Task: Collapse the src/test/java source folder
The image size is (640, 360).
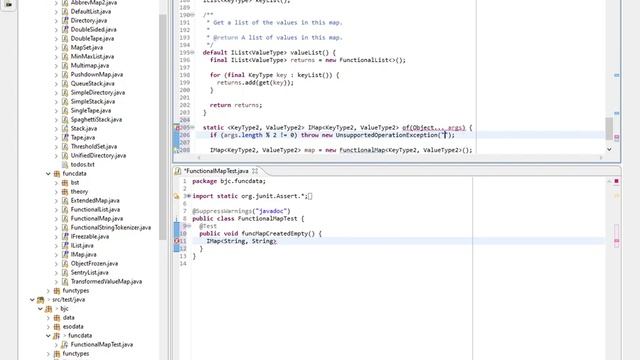Action: pos(32,300)
